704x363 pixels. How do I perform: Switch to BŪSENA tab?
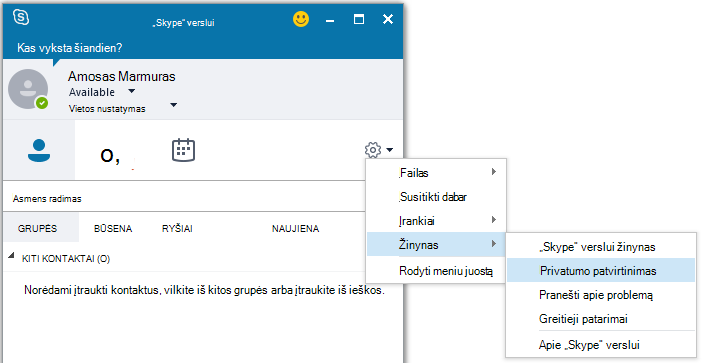point(113,228)
